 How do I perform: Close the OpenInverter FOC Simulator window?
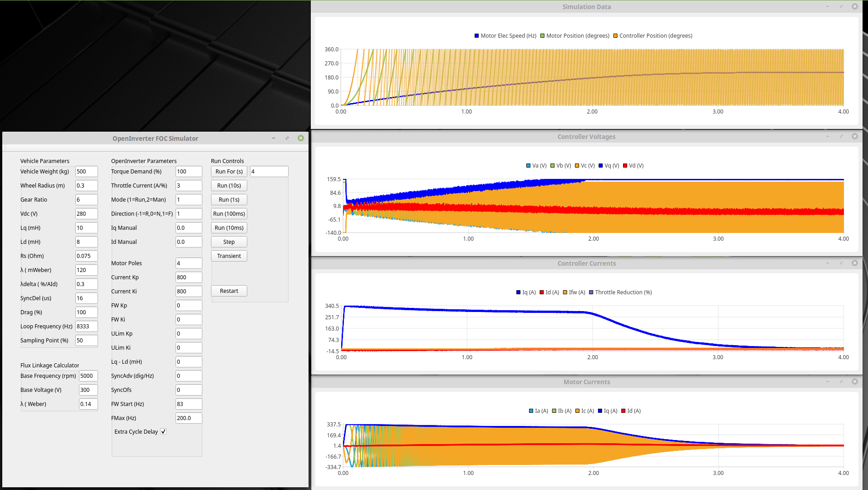tap(300, 138)
